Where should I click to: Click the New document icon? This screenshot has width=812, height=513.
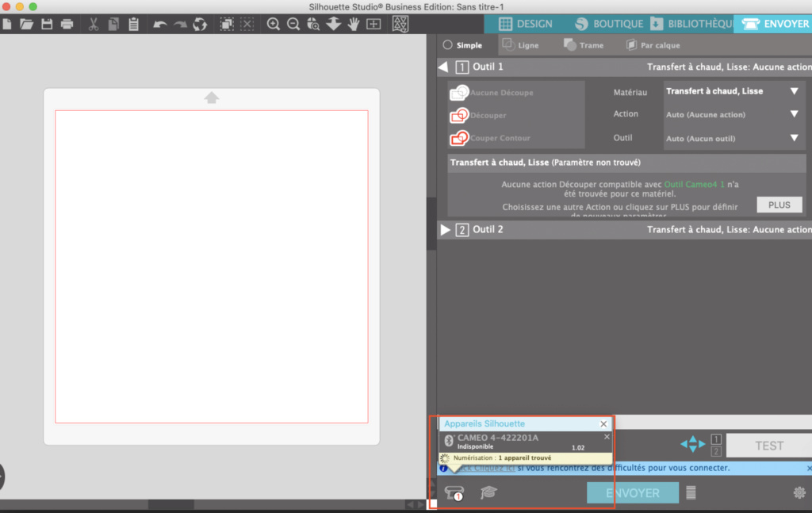click(x=6, y=24)
